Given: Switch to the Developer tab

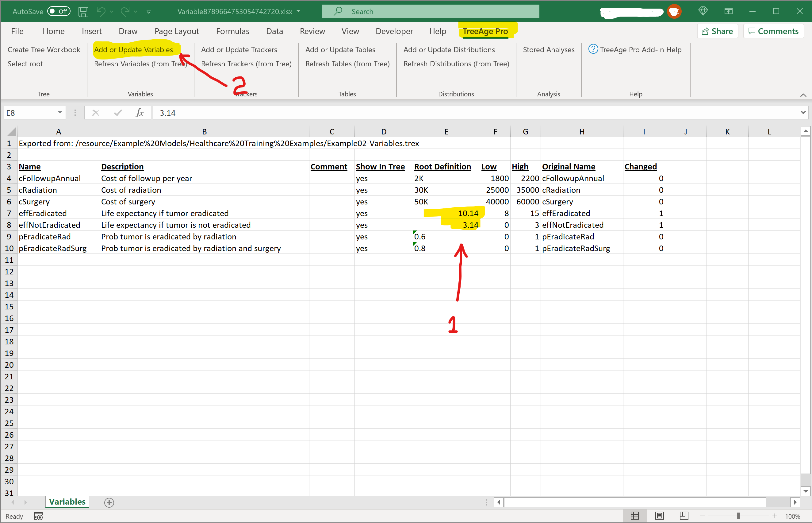Looking at the screenshot, I should pyautogui.click(x=394, y=31).
